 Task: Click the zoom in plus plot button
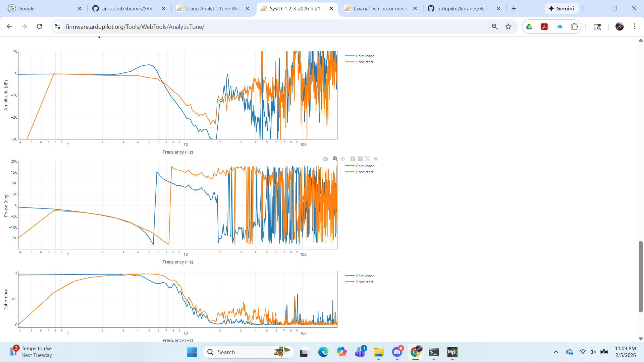(353, 159)
